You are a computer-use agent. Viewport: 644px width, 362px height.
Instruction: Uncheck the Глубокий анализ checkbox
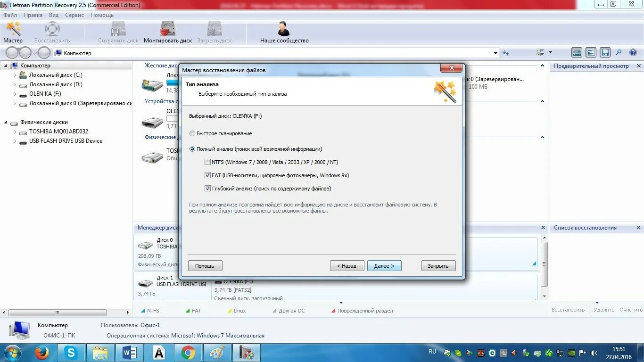[x=208, y=189]
